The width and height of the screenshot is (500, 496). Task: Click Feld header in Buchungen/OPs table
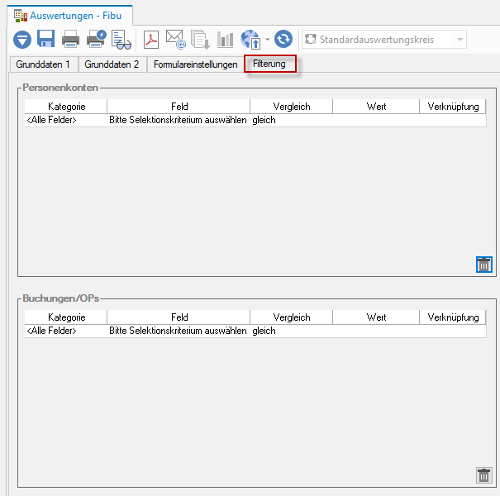[179, 317]
